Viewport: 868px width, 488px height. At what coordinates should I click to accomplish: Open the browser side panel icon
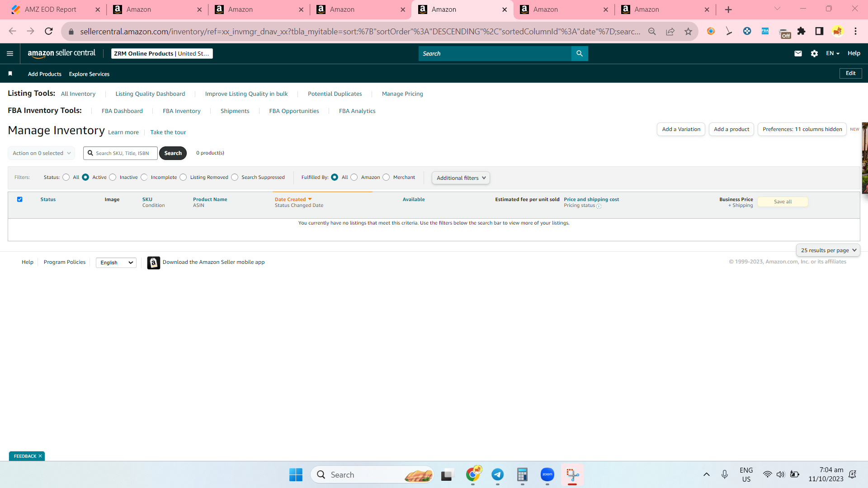[819, 31]
